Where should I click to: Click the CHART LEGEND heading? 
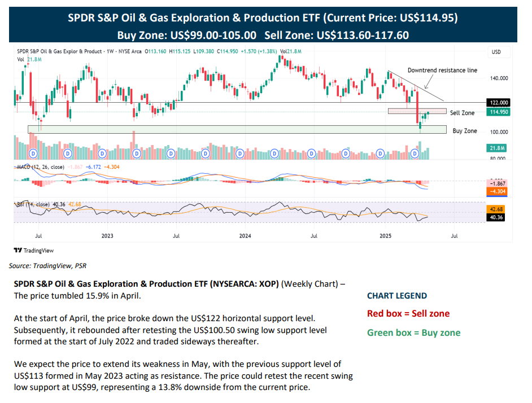(x=397, y=296)
